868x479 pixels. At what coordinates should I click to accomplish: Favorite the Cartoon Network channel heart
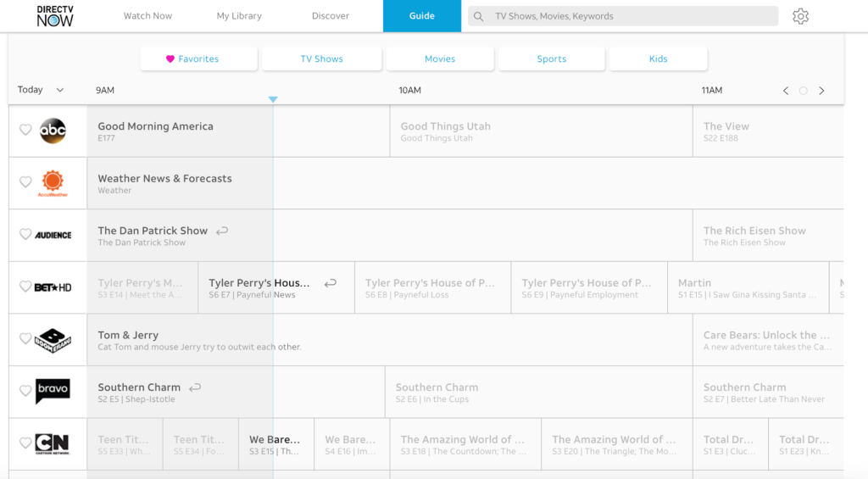pos(25,443)
